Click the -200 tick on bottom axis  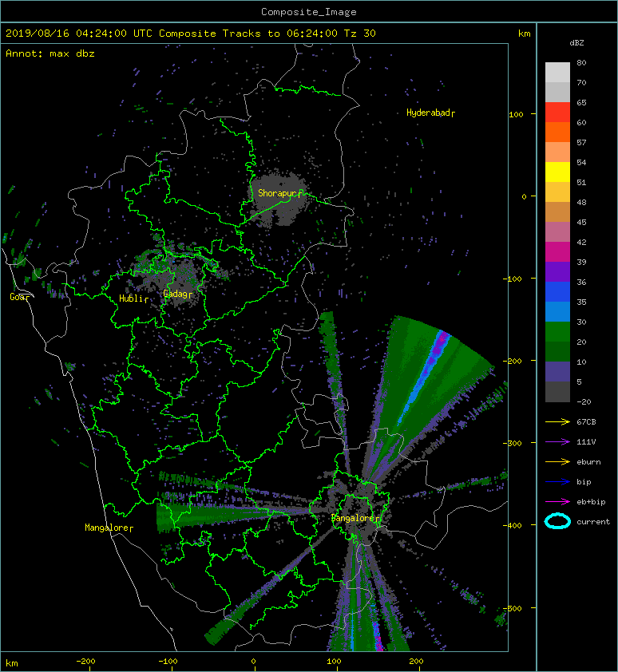coord(85,662)
